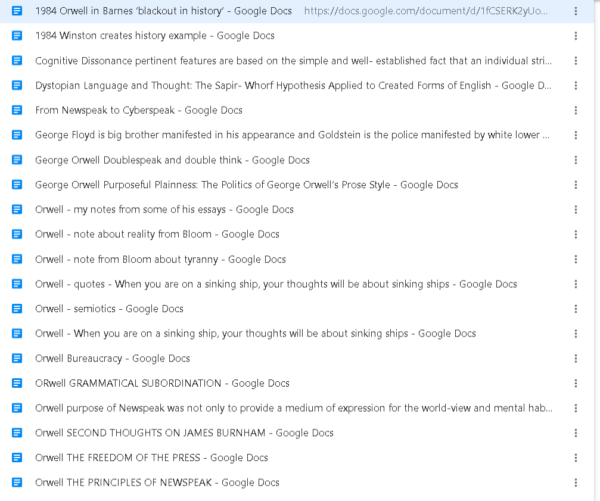This screenshot has width=600, height=501.
Task: Click the Docs icon beside '1984 Winston creates history example'
Action: coord(17,36)
